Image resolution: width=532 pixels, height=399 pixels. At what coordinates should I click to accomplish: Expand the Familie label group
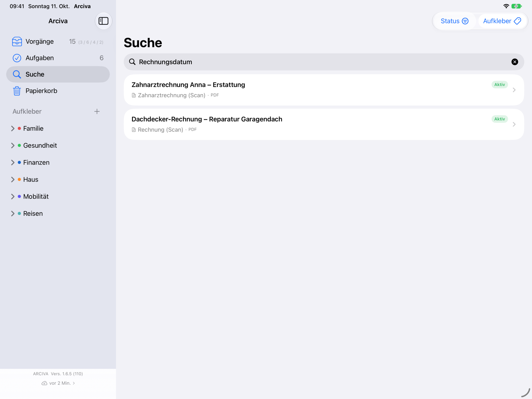point(13,129)
